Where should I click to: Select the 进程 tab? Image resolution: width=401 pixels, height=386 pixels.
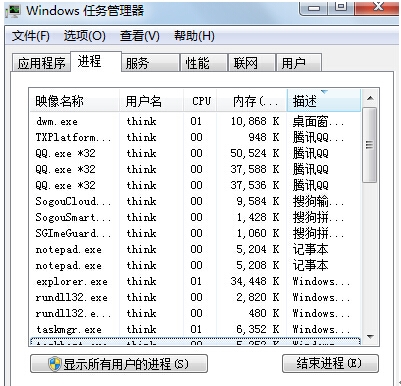pyautogui.click(x=96, y=61)
